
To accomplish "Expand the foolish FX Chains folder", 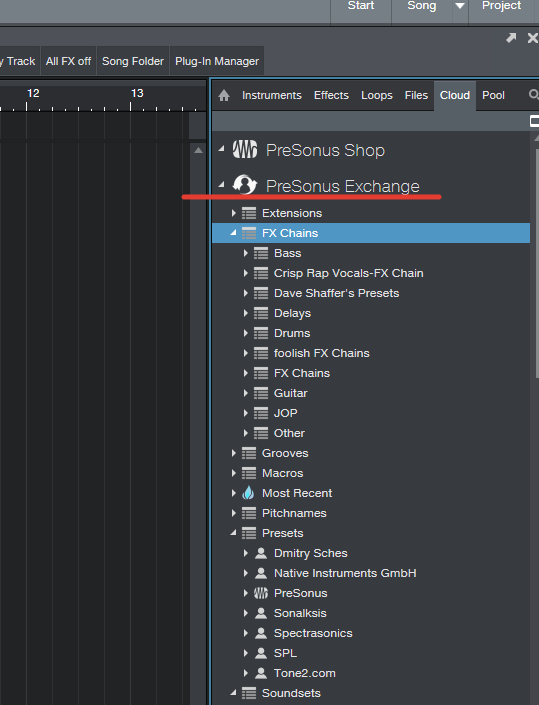I will tap(245, 353).
